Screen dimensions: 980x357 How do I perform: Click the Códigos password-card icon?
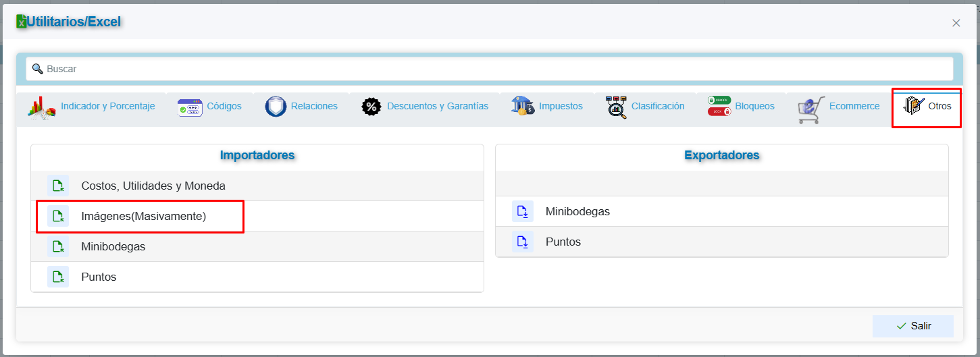[190, 108]
